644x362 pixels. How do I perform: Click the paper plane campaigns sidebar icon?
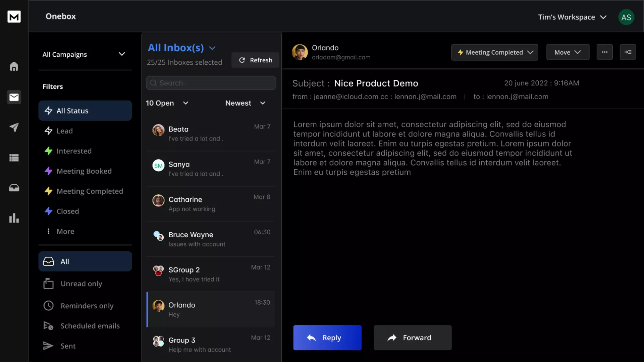point(14,127)
